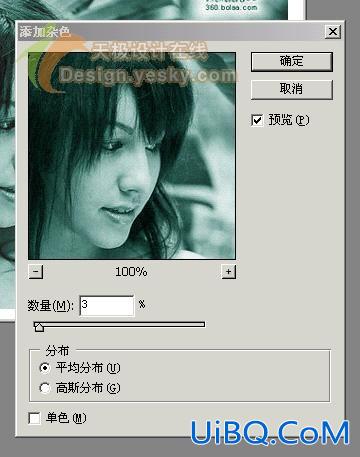
Task: Click the 取消 (Cancel) button
Action: click(292, 89)
